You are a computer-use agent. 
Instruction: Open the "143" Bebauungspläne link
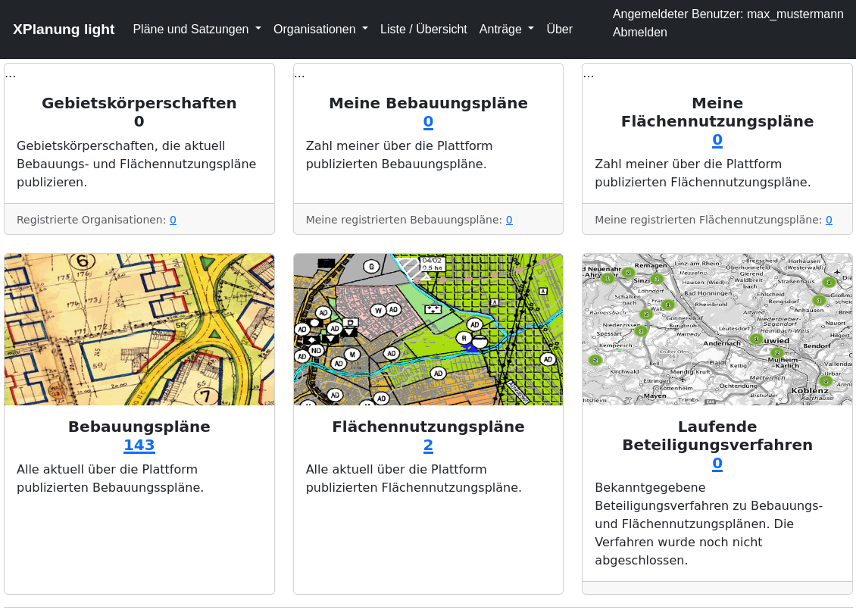[x=139, y=446]
